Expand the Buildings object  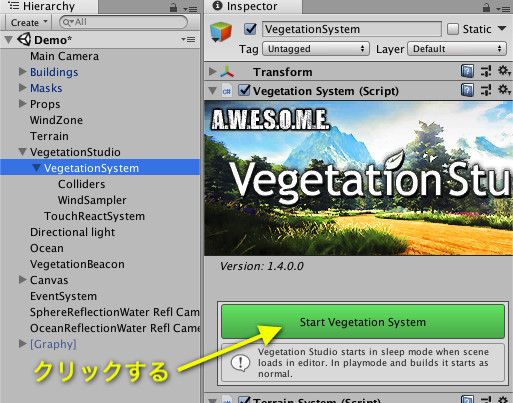[22, 71]
